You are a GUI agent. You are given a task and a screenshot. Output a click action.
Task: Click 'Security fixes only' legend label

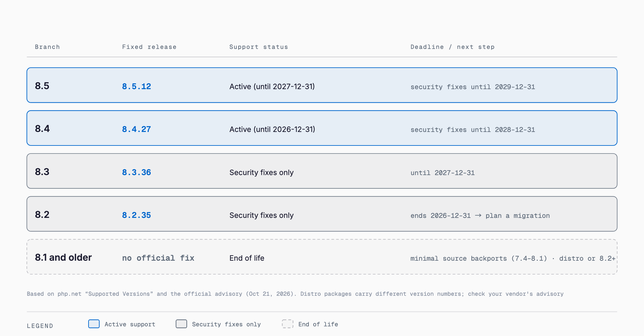click(226, 324)
